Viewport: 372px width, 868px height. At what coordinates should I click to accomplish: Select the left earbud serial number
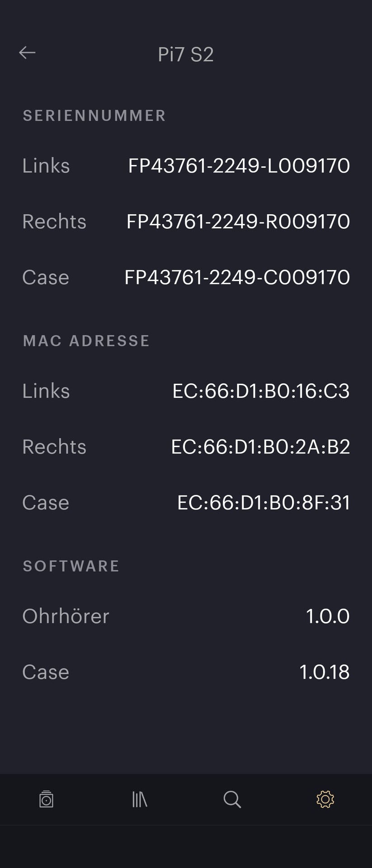point(239,166)
